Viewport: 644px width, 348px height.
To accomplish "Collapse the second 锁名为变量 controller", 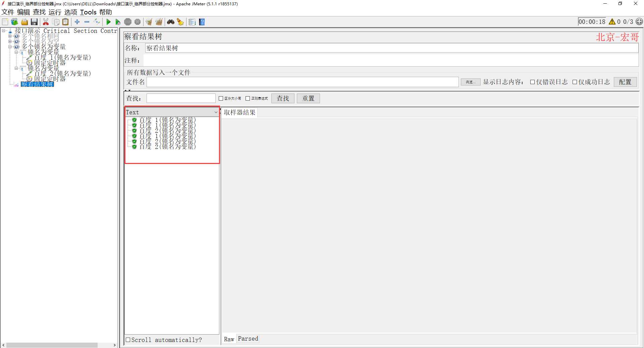I will tap(16, 68).
